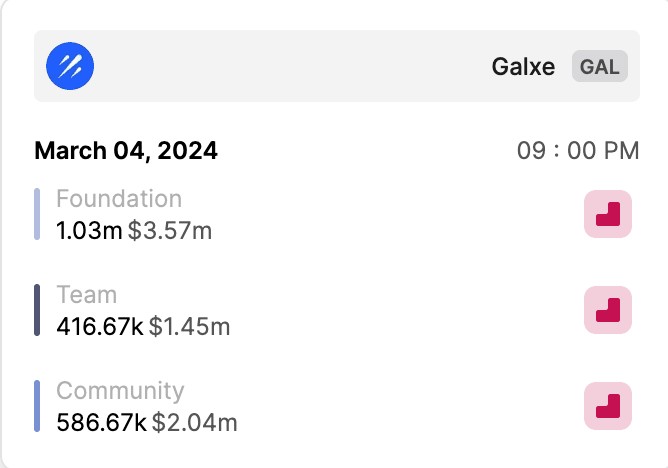This screenshot has width=668, height=468.
Task: Click the pink cliff icon beside Team
Action: tap(608, 310)
